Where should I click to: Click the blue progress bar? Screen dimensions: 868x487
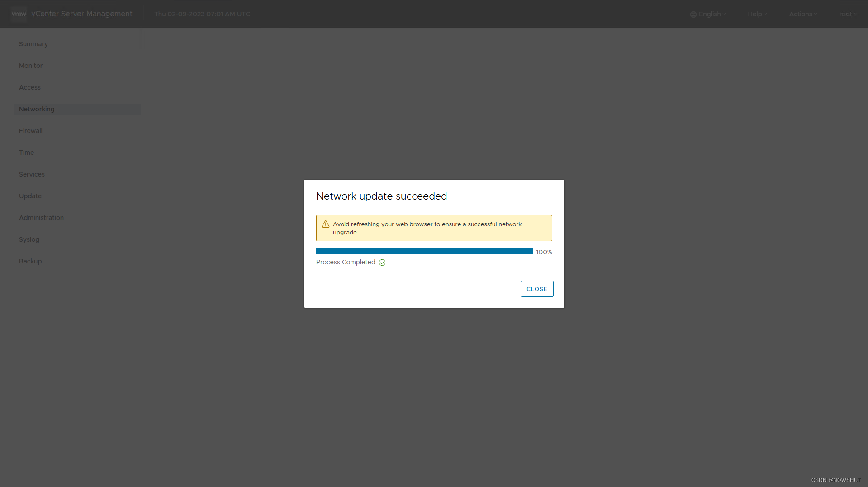pos(425,251)
